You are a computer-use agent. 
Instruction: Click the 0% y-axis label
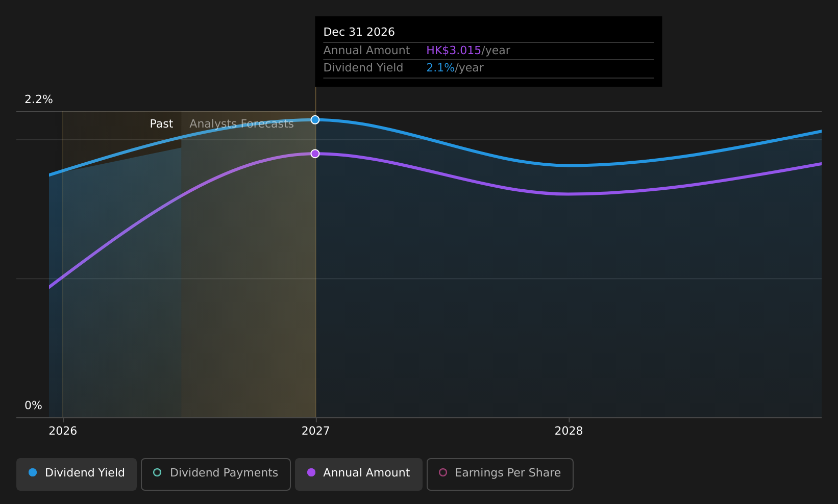pyautogui.click(x=34, y=406)
